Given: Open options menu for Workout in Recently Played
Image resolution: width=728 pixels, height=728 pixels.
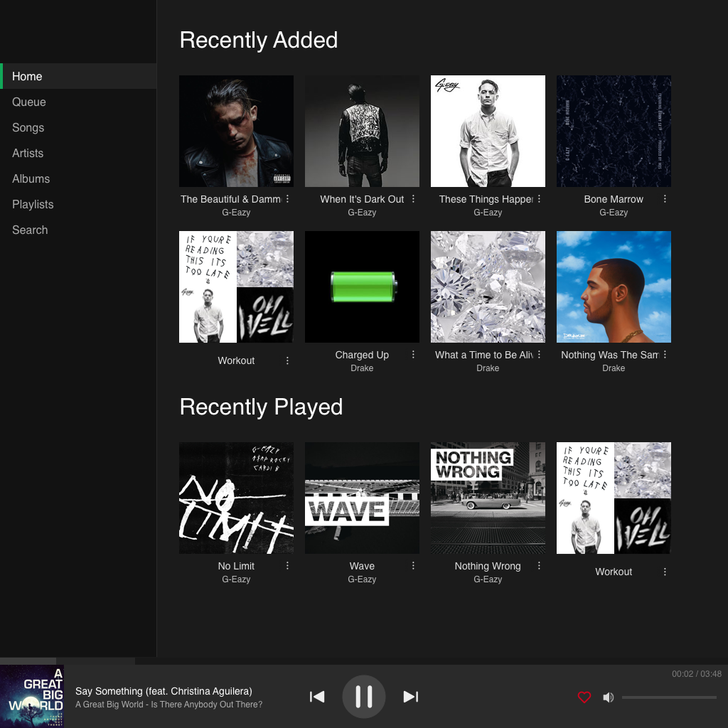Looking at the screenshot, I should [665, 572].
